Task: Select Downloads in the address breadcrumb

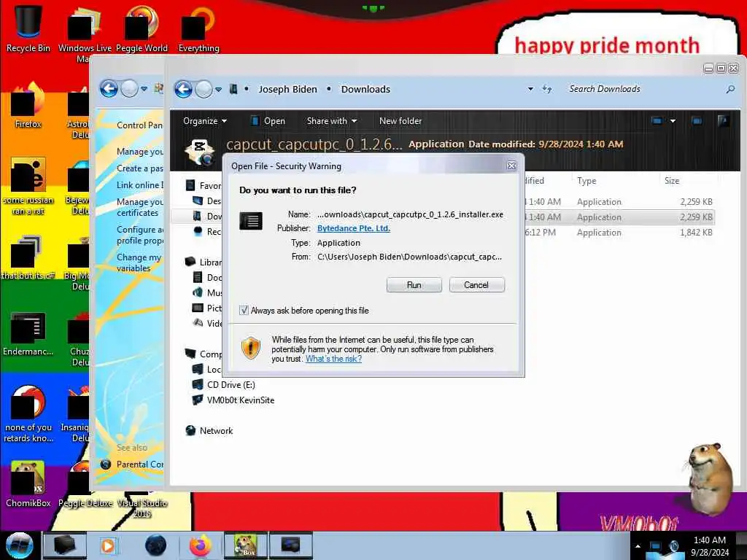Action: point(365,89)
